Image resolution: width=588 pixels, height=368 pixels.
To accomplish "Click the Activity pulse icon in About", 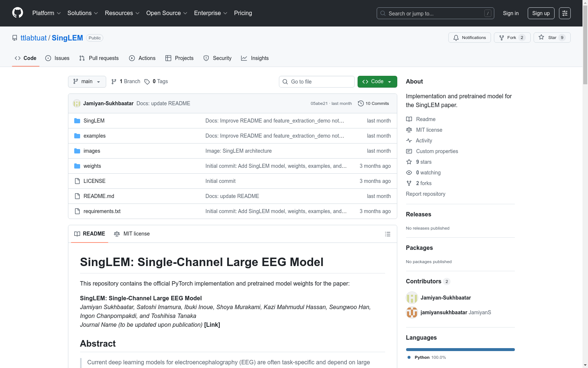I will pyautogui.click(x=409, y=141).
